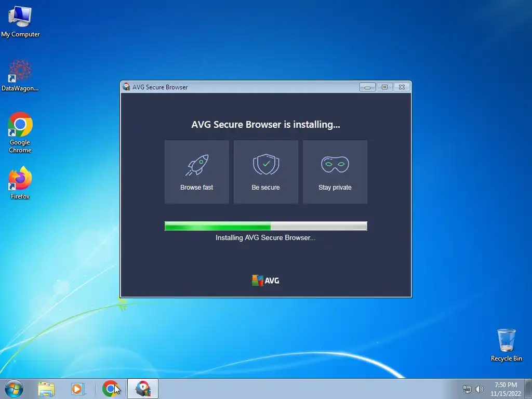This screenshot has width=532, height=399.
Task: Close the AVG Secure Browser installer
Action: pyautogui.click(x=402, y=87)
